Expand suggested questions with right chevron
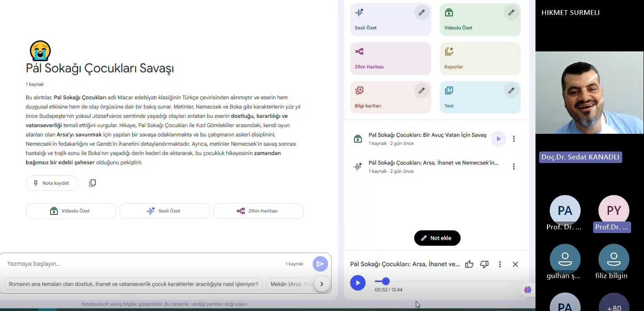The height and width of the screenshot is (311, 644). tap(322, 284)
